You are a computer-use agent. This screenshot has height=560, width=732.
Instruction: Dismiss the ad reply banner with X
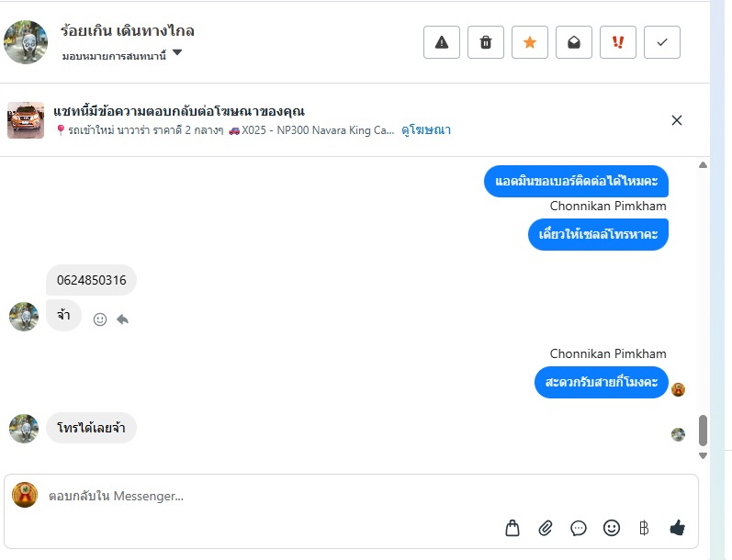pyautogui.click(x=677, y=120)
